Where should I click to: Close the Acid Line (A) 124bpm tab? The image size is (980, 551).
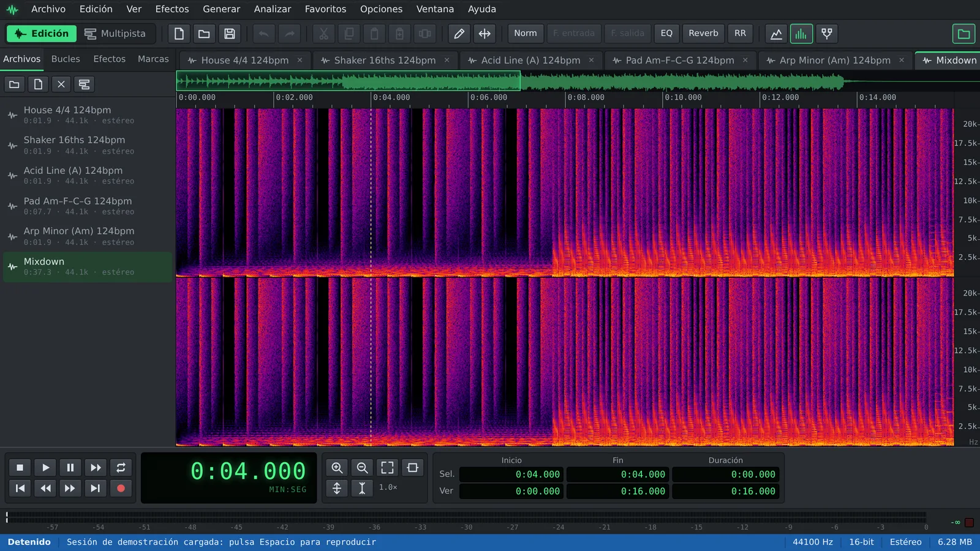tap(591, 60)
